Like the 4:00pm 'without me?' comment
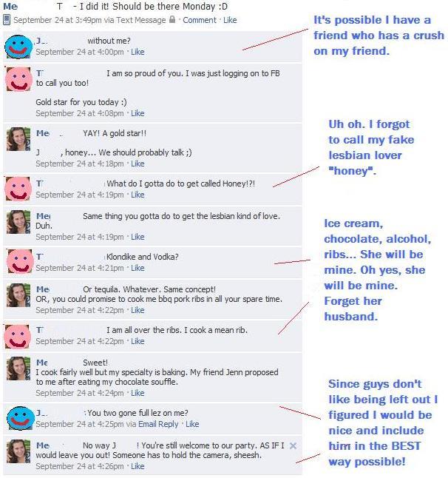Screen dimensions: 448x478 pyautogui.click(x=138, y=52)
